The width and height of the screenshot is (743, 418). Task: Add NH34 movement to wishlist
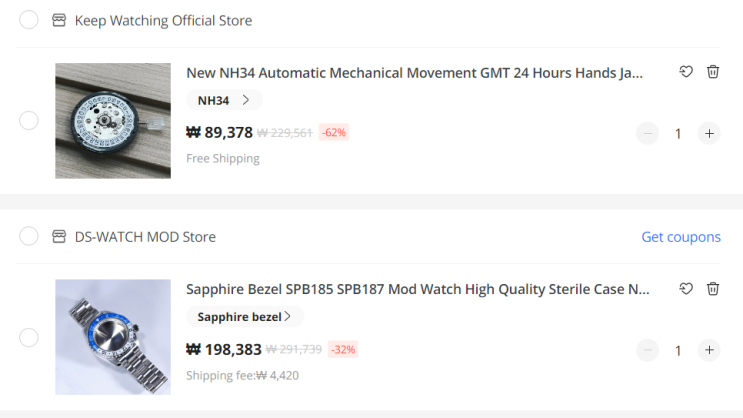(x=686, y=72)
